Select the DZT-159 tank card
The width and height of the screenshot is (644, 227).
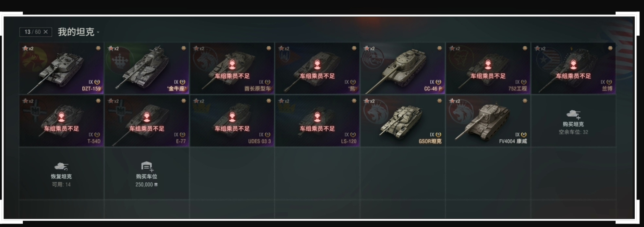61,68
